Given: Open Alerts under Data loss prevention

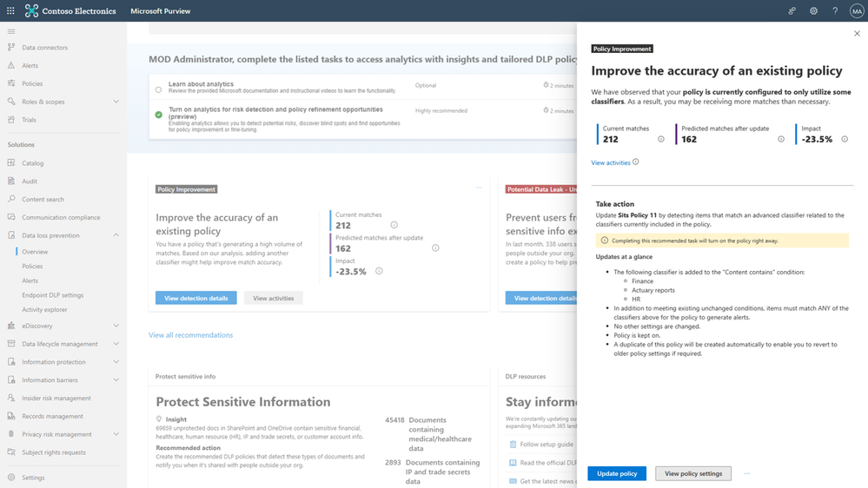Looking at the screenshot, I should point(30,280).
